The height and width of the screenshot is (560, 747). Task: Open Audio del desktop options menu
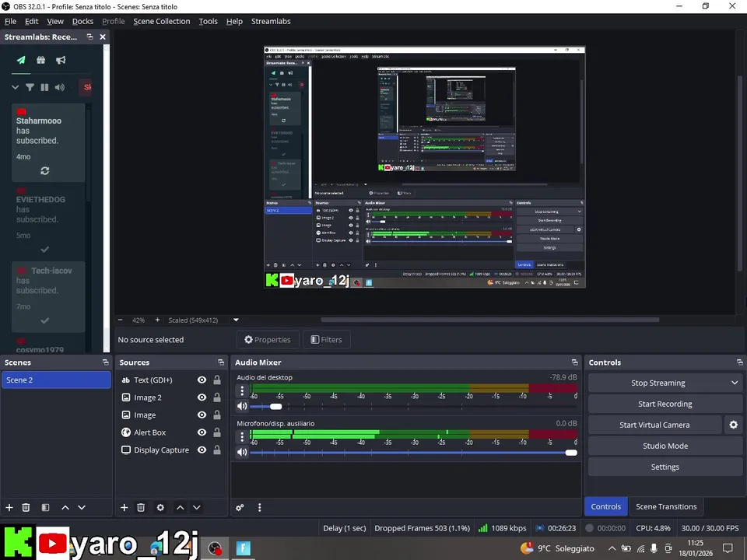242,391
